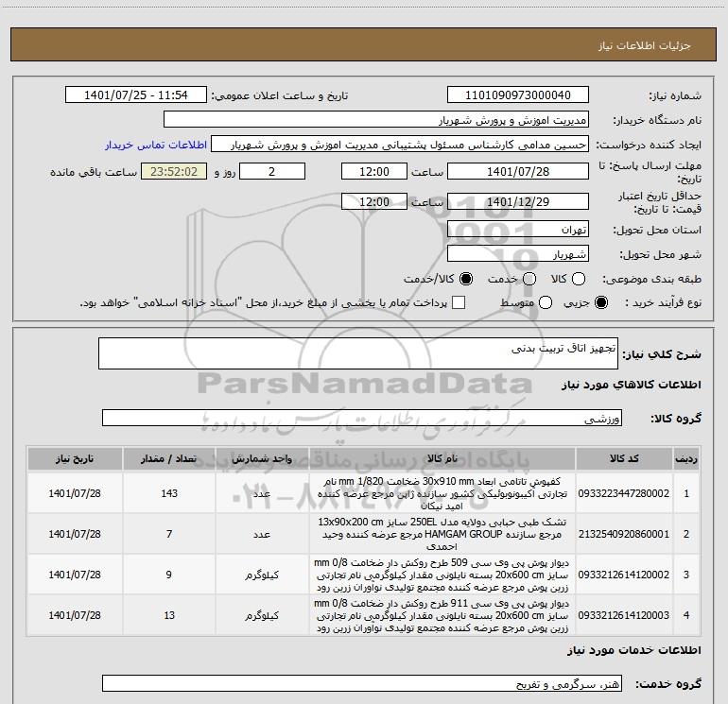This screenshot has width=728, height=704.
Task: Click the buyer name field مدیریت اموزش و پرورش شهریار
Action: click(376, 120)
